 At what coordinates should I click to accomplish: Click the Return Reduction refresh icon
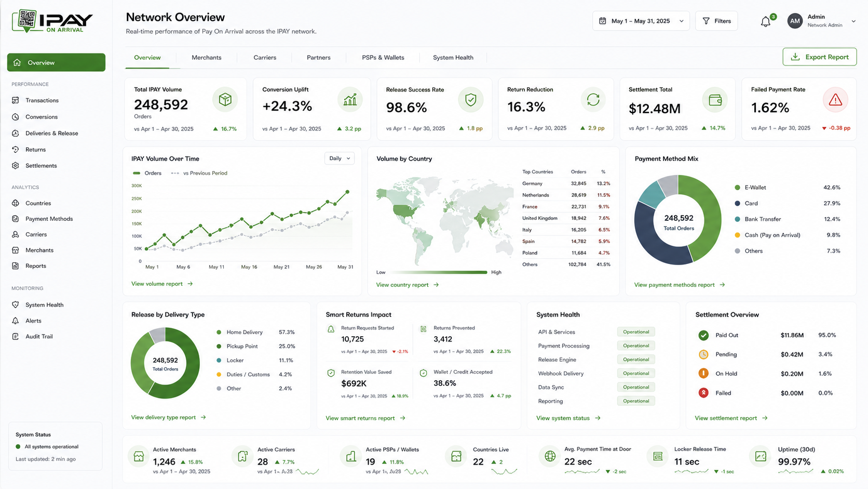point(593,99)
